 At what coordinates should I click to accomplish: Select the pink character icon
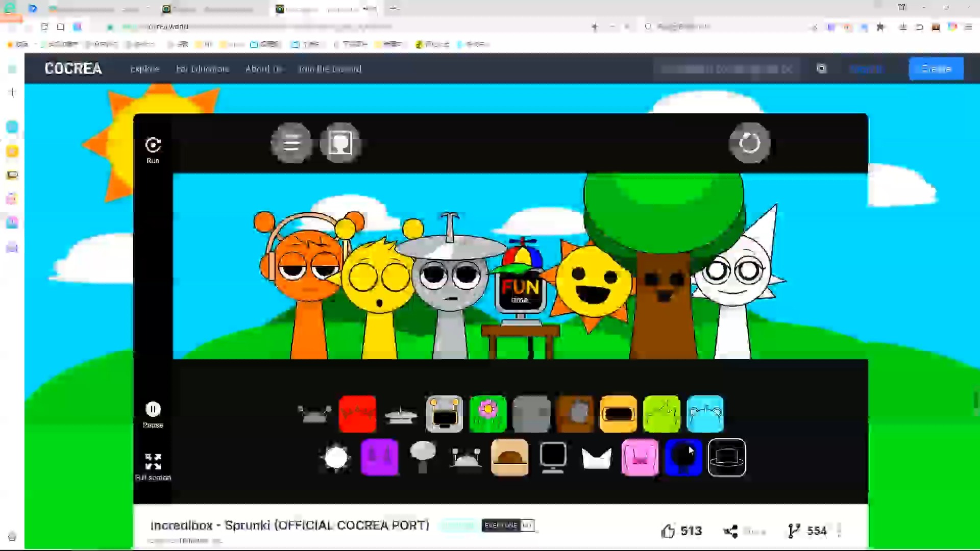640,457
